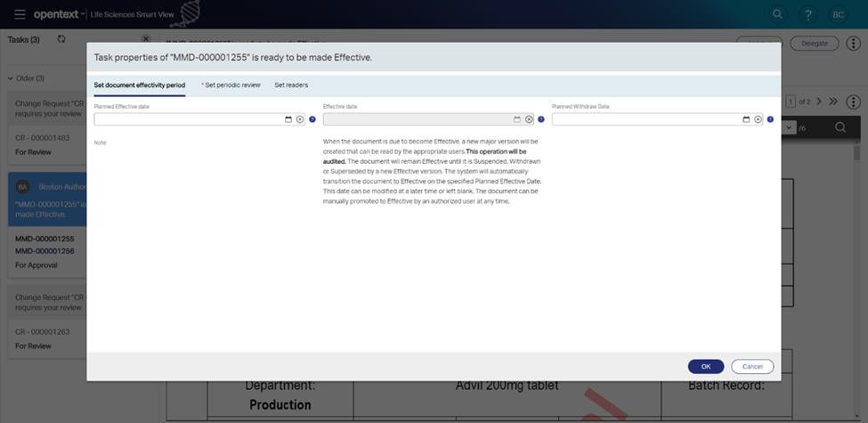The image size is (868, 423).
Task: Open calendar picker for Planned Withdraw Date
Action: click(x=746, y=119)
